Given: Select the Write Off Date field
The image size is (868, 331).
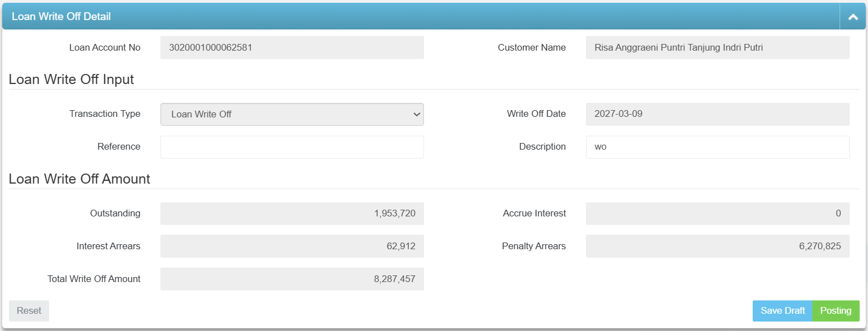Looking at the screenshot, I should (717, 114).
